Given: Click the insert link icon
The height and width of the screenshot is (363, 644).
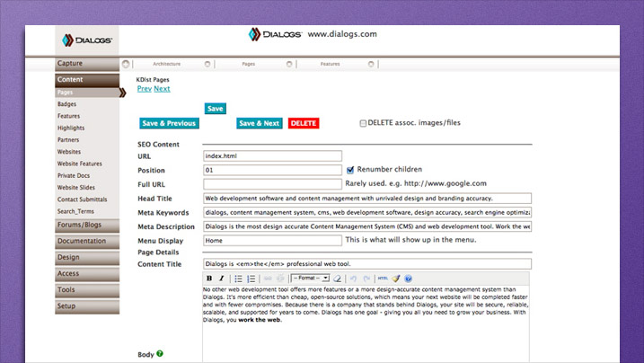Looking at the screenshot, I should 268,279.
